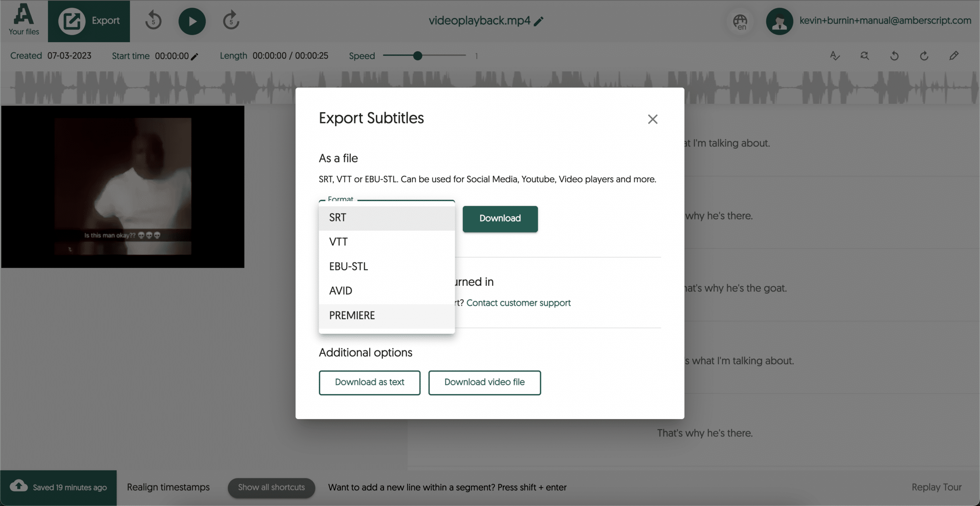980x506 pixels.
Task: Select PREMIERE from format list
Action: pyautogui.click(x=352, y=316)
